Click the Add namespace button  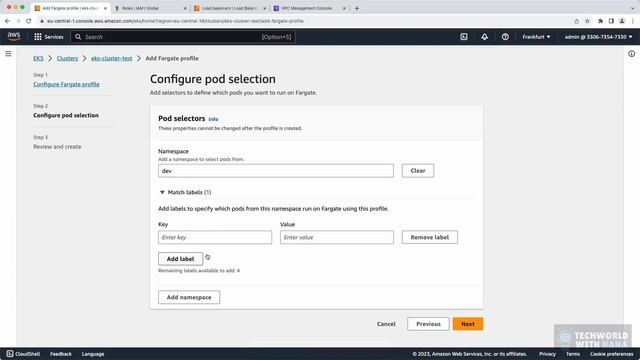tap(189, 297)
